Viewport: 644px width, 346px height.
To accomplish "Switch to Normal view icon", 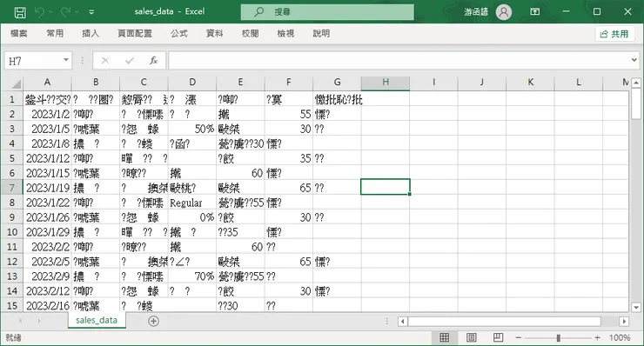I will coord(445,337).
